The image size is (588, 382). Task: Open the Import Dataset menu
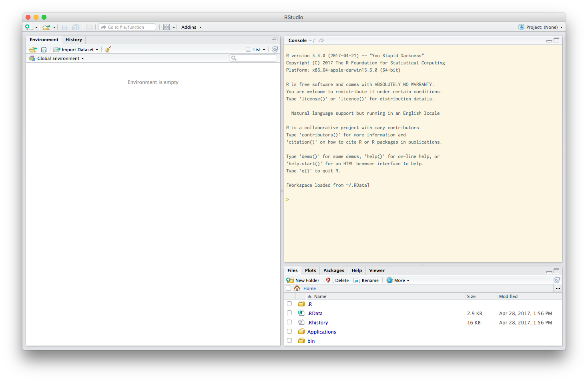pos(76,50)
